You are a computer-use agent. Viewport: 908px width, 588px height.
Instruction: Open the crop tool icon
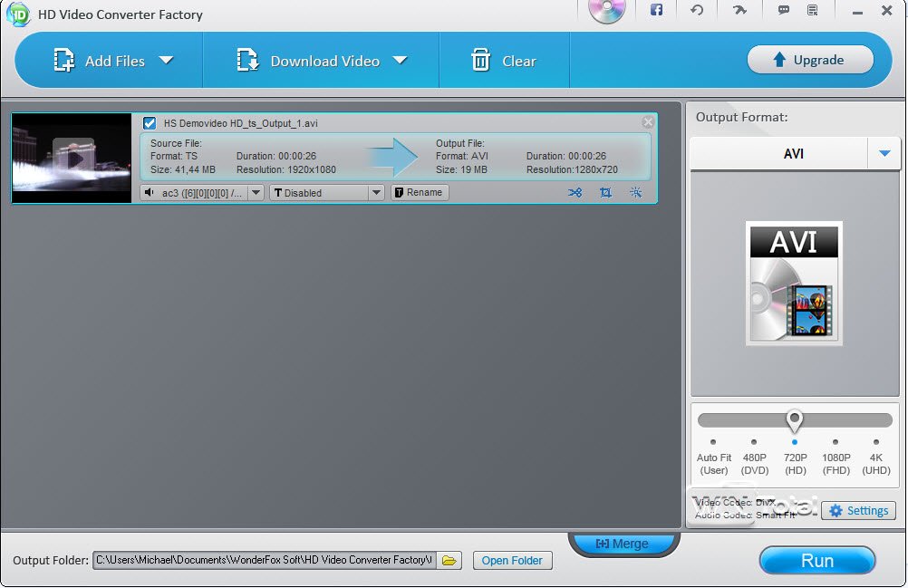(x=605, y=192)
